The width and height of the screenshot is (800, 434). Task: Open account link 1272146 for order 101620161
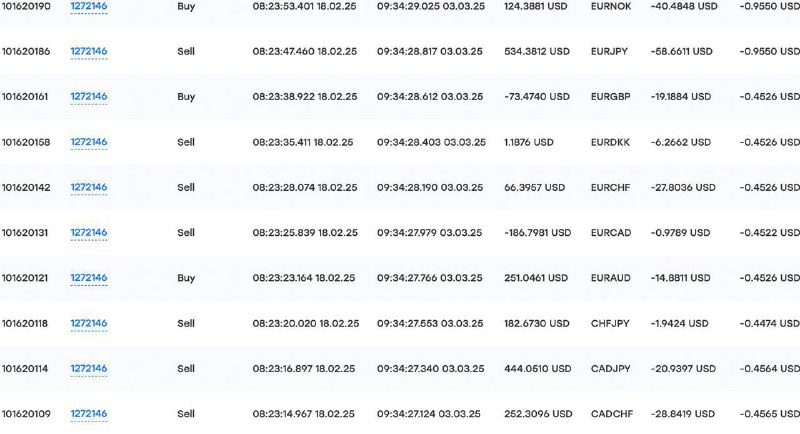point(89,96)
